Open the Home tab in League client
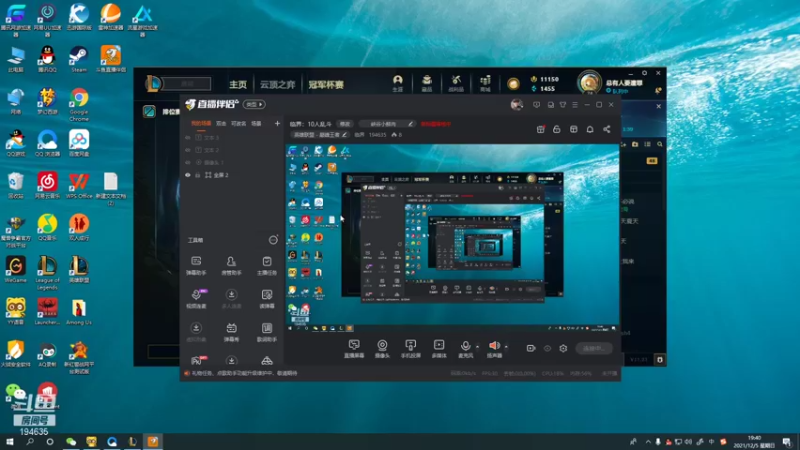 click(238, 84)
